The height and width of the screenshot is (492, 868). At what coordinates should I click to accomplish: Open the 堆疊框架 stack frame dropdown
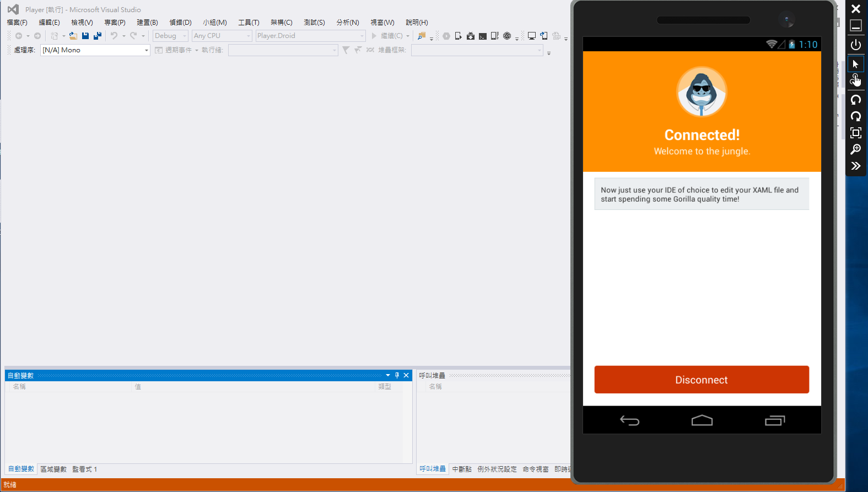(477, 50)
